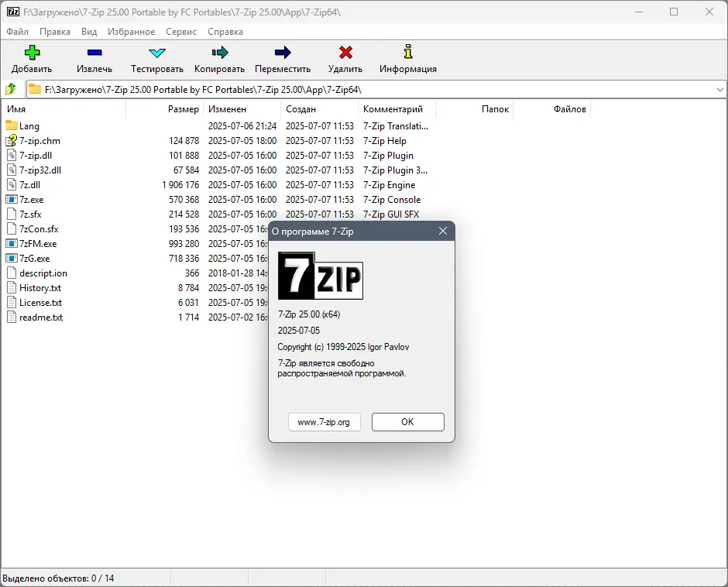The image size is (728, 587).
Task: Click the size value 1 714
Action: 188,318
